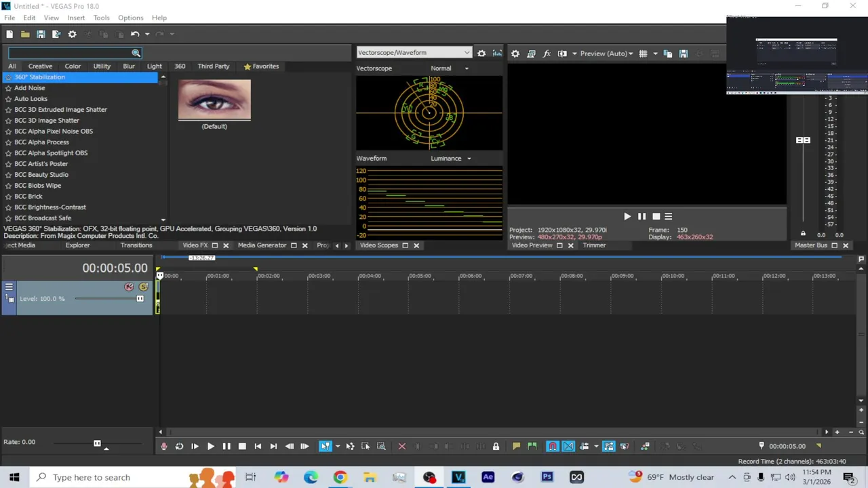Close the Video Scopes panel
Viewport: 868px width, 488px height.
click(x=416, y=245)
